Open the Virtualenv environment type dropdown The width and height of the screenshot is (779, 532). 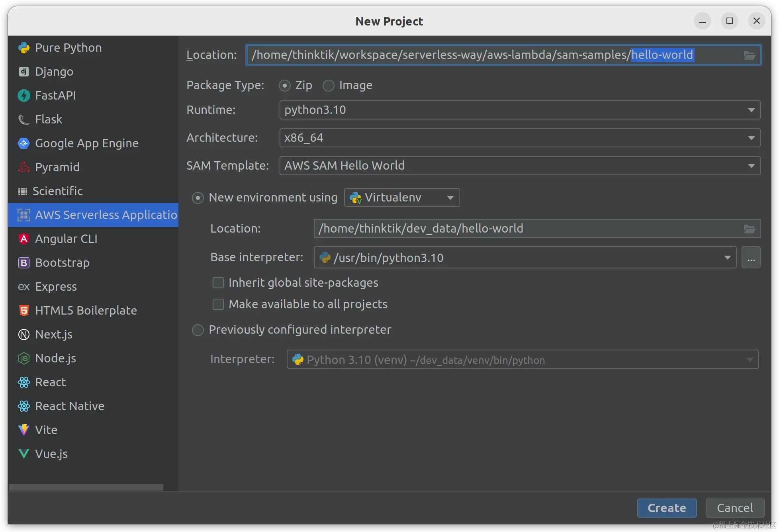pos(401,198)
